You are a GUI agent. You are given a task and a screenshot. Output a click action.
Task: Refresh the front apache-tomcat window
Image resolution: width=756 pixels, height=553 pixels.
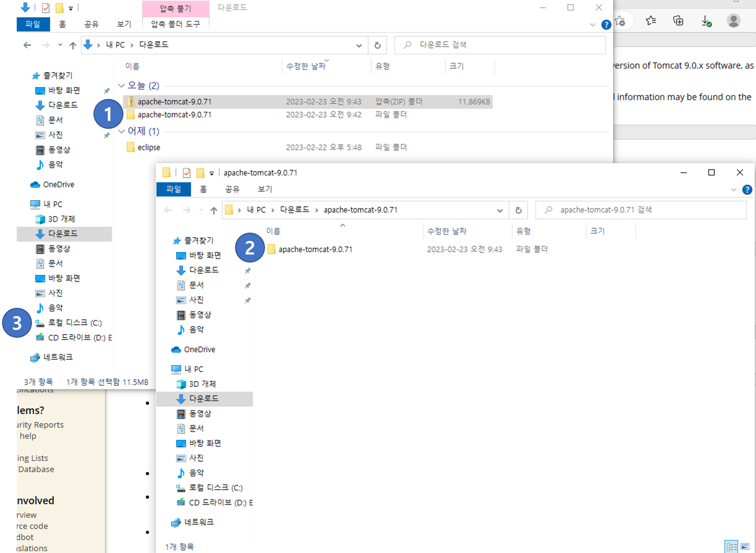tap(519, 210)
